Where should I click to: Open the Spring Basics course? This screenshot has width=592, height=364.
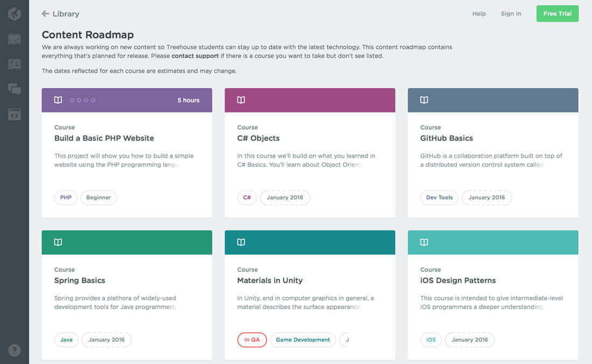[80, 280]
